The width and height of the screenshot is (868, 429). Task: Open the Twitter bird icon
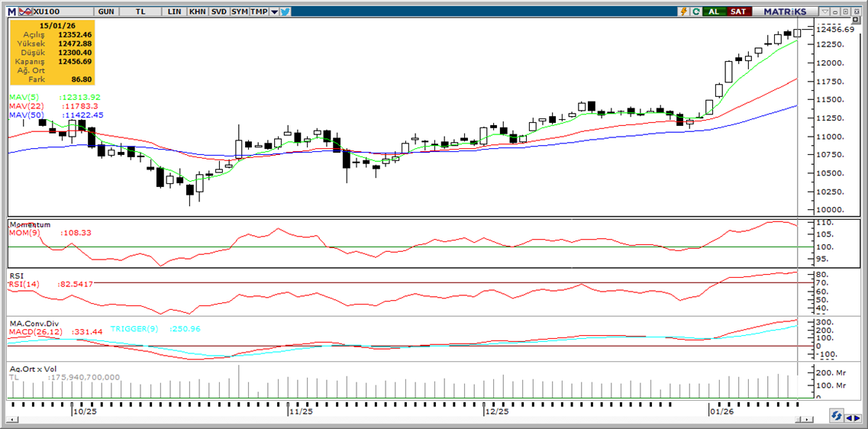[x=285, y=11]
